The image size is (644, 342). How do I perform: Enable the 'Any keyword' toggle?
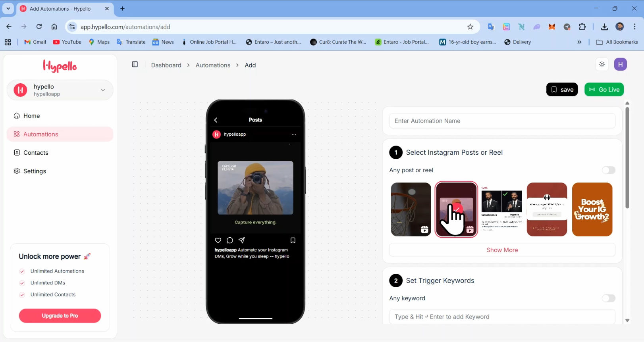point(608,298)
